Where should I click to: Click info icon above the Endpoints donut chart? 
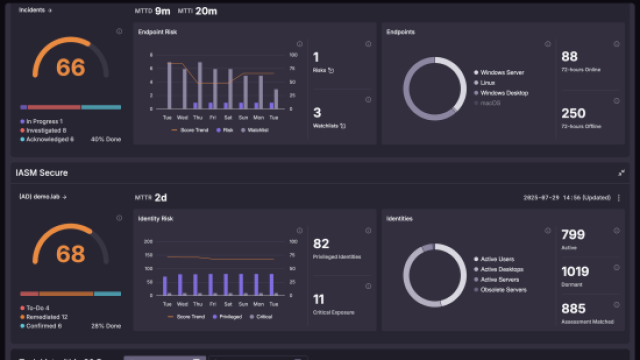[x=548, y=44]
